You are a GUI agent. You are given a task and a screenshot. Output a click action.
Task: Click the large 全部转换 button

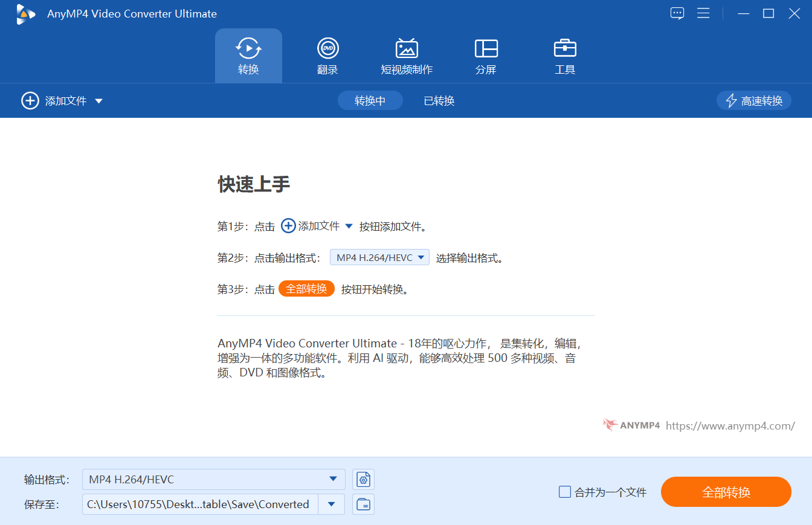(726, 492)
